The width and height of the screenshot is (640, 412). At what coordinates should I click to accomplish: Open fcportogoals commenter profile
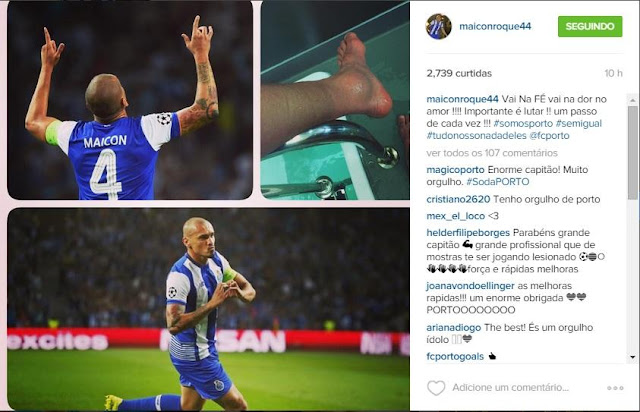tap(455, 356)
